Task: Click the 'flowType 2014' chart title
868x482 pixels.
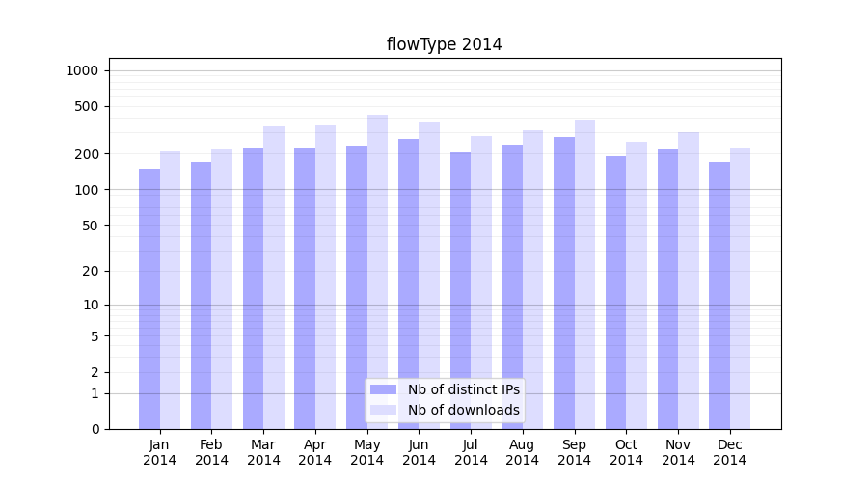Action: tap(444, 44)
